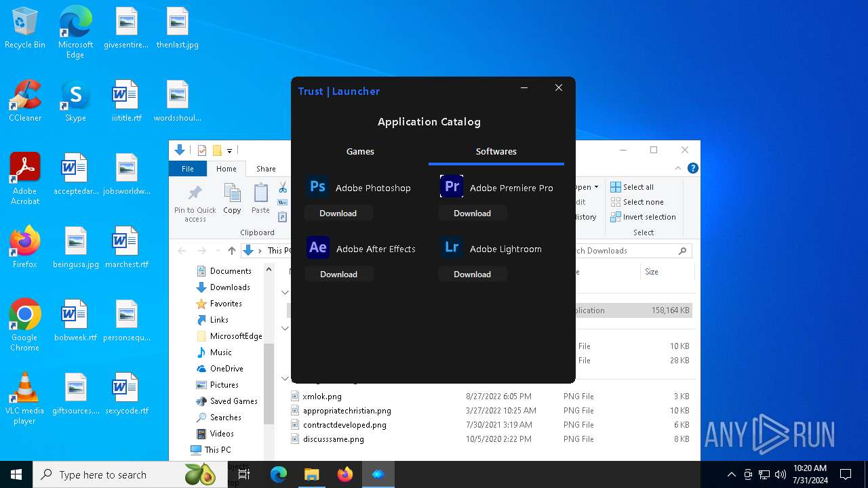868x488 pixels.
Task: Download Adobe After Effects
Action: click(338, 274)
